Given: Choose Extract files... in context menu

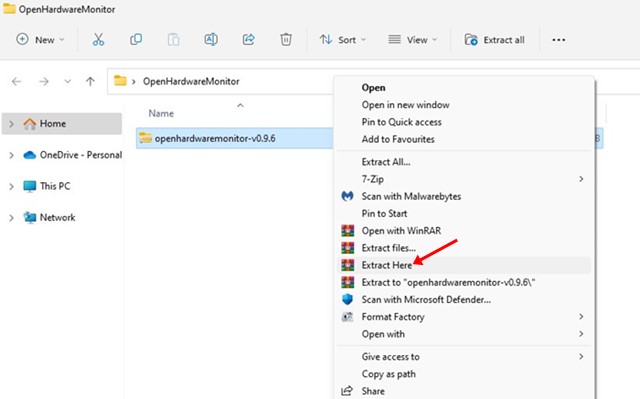Looking at the screenshot, I should point(464,248).
